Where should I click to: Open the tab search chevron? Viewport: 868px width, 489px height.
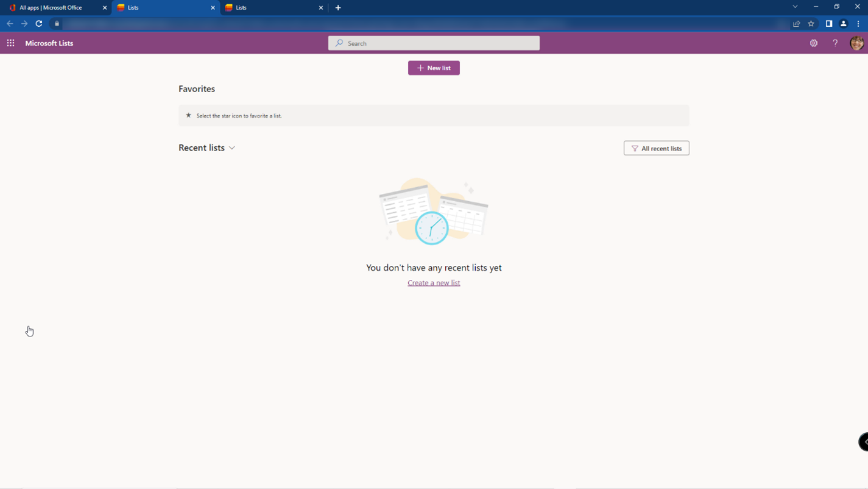(x=795, y=7)
